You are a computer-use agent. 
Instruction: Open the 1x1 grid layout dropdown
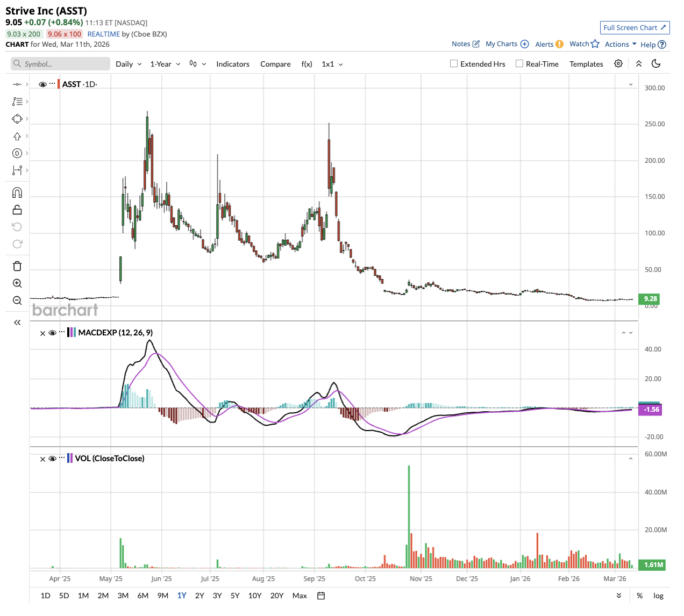332,63
